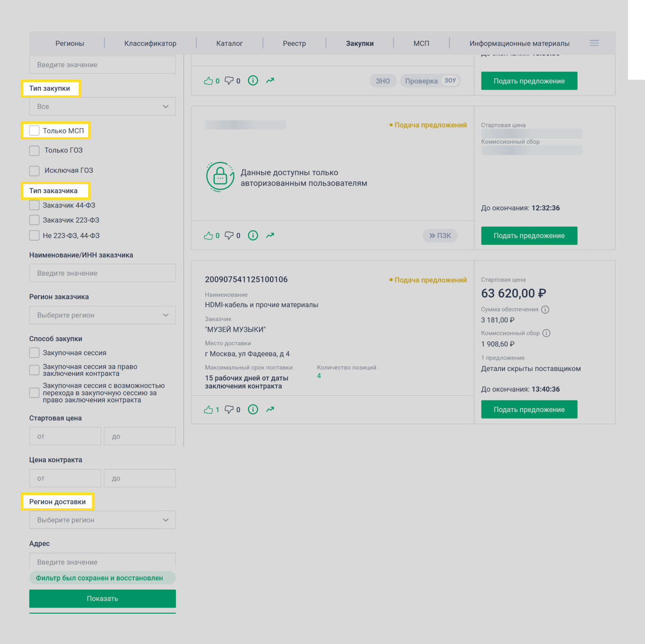Click thumbs-up icon on HDMI-кабель purchase card
This screenshot has width=645, height=644.
tap(208, 410)
